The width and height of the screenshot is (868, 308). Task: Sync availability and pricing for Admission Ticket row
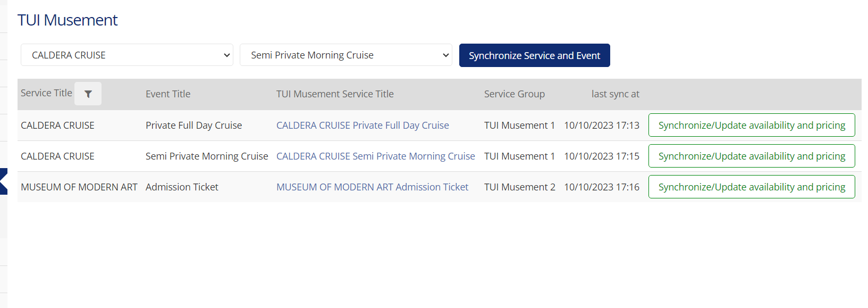click(752, 187)
